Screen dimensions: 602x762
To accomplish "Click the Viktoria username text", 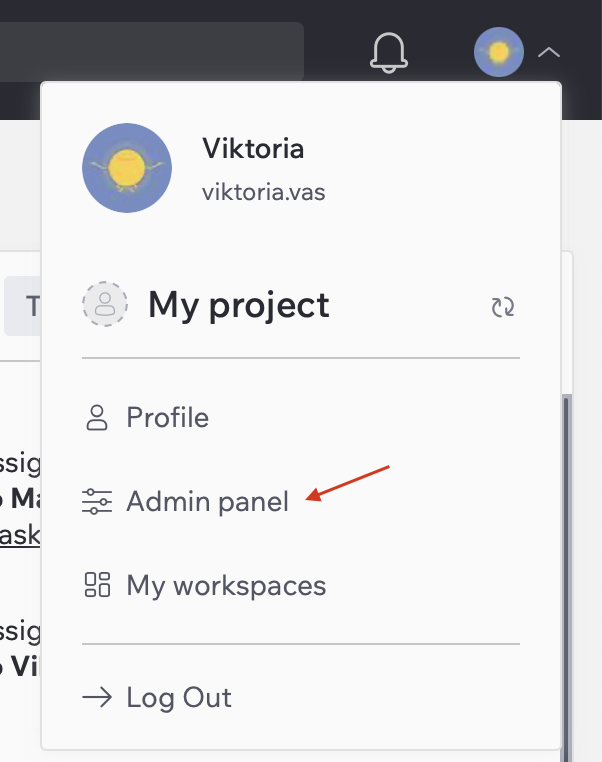I will point(253,148).
